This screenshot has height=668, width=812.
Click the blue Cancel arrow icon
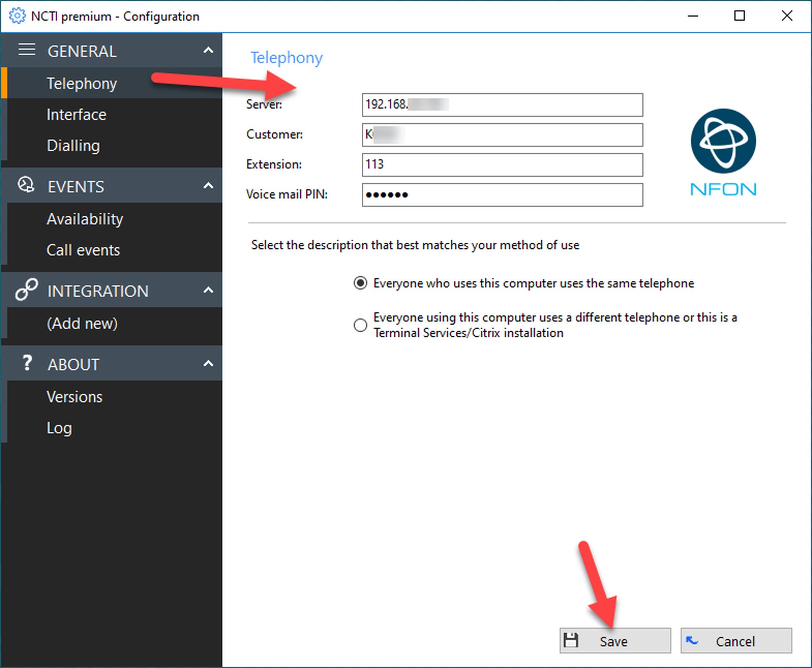pyautogui.click(x=692, y=641)
